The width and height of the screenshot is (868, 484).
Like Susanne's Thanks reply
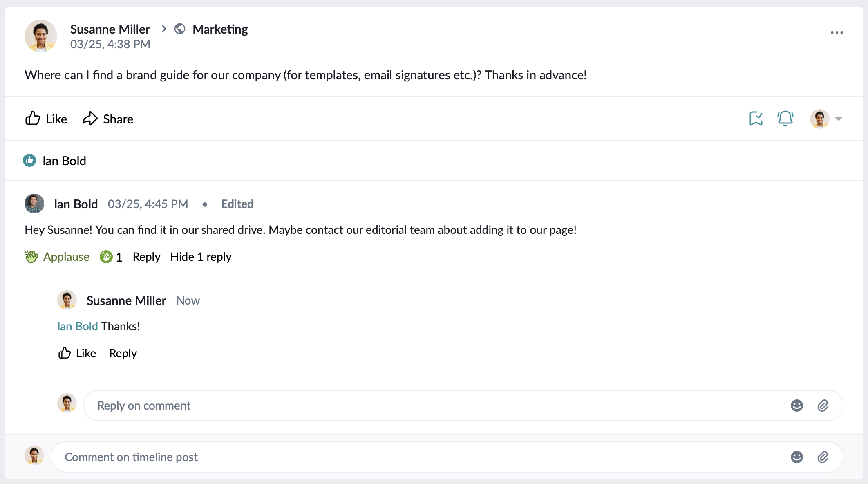click(77, 353)
